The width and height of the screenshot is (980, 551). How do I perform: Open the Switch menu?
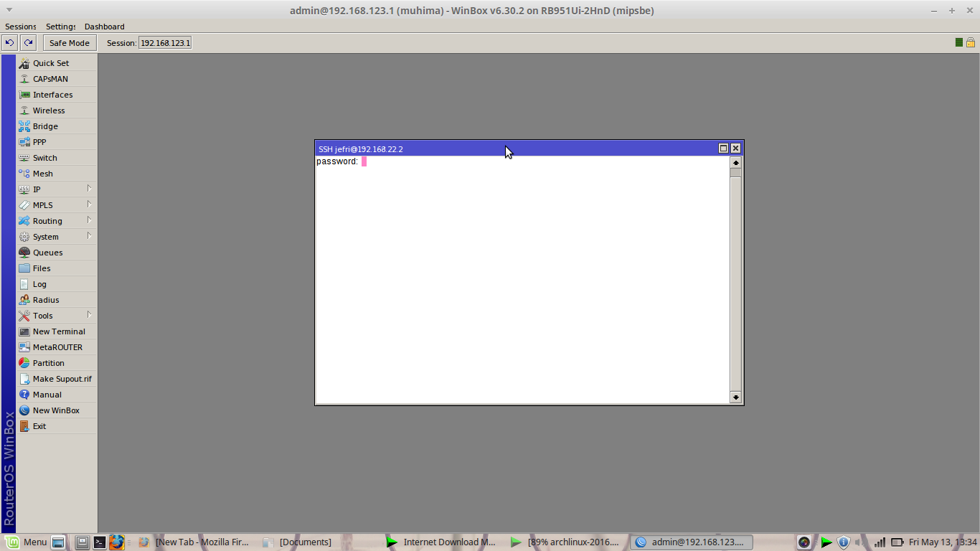56,158
